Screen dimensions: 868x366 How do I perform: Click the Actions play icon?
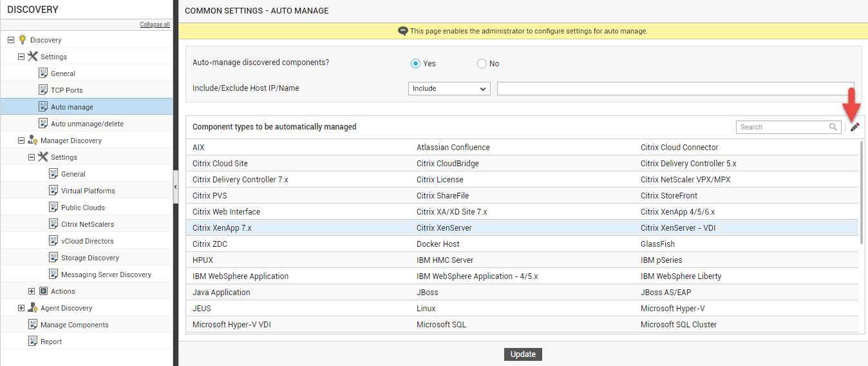click(43, 291)
